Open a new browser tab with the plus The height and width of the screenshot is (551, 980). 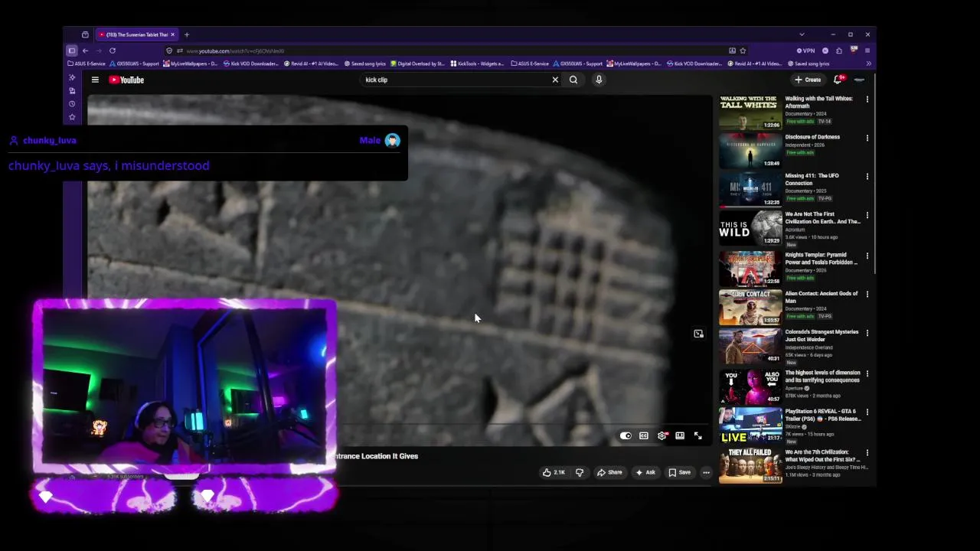187,34
